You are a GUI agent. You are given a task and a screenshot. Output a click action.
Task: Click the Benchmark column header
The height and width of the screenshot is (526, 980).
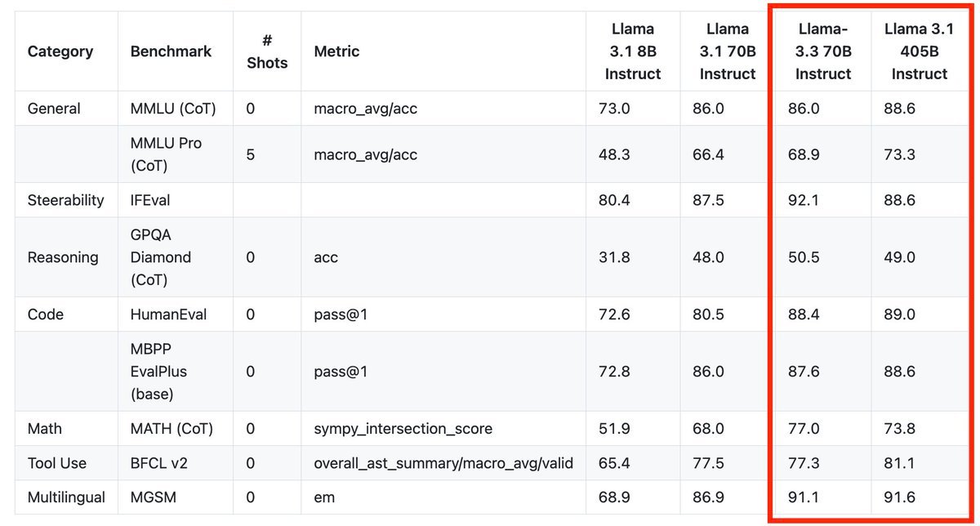(171, 51)
